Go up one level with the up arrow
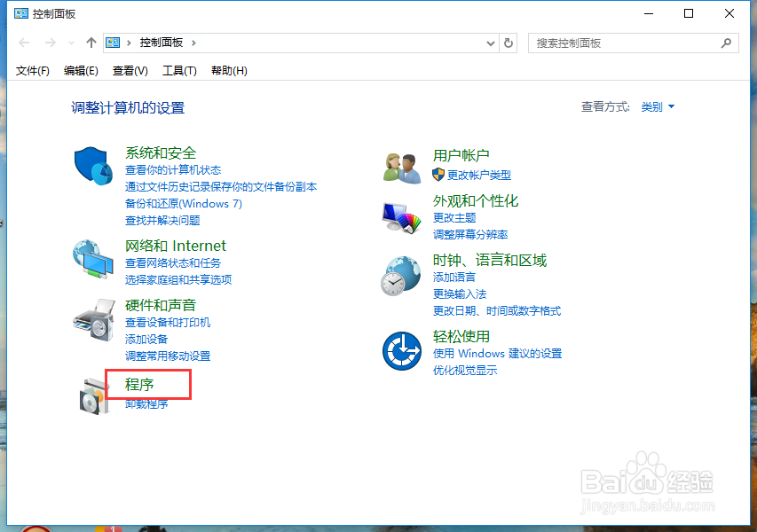 pyautogui.click(x=91, y=43)
